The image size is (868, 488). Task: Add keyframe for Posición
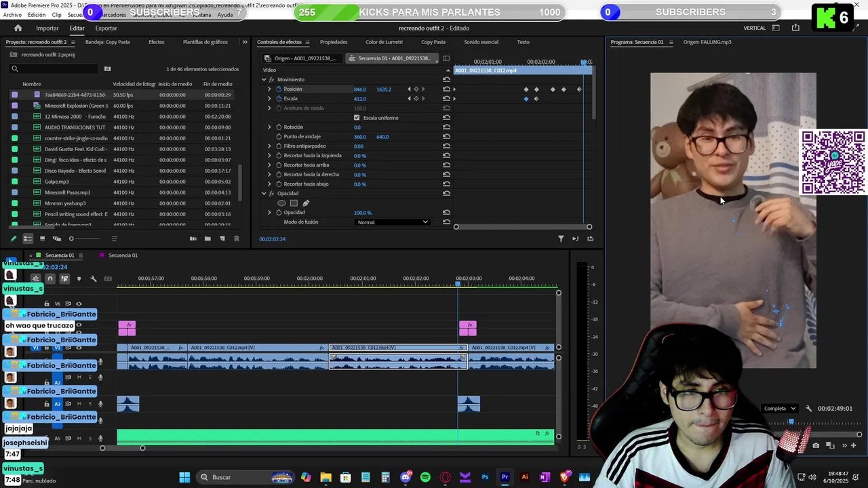416,89
